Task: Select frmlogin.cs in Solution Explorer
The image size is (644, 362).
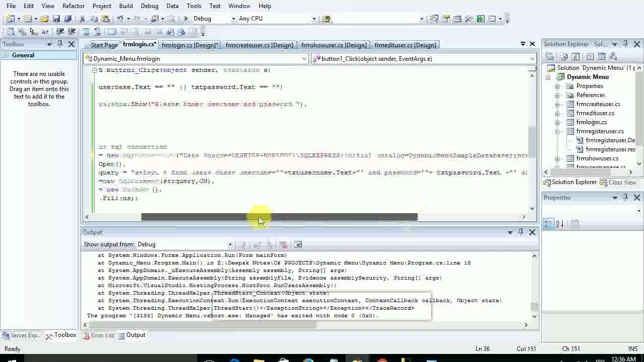Action: (591, 122)
